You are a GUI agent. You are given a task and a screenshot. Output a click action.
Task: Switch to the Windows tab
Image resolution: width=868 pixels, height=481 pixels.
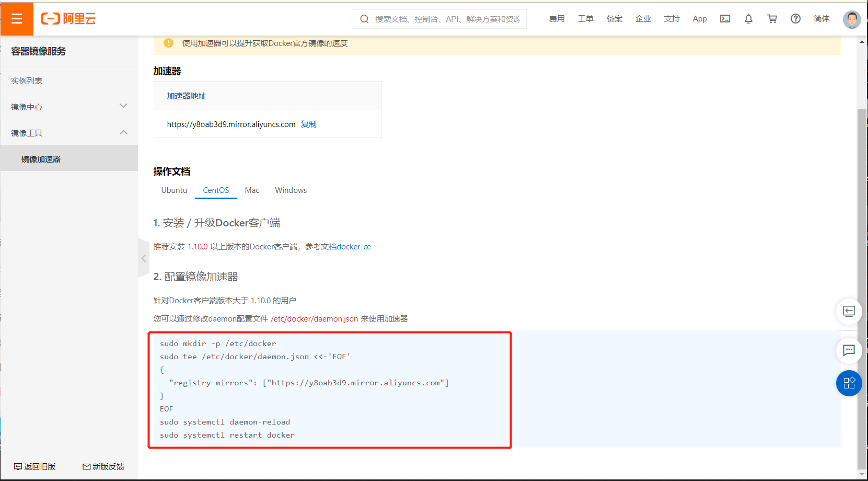click(x=291, y=190)
